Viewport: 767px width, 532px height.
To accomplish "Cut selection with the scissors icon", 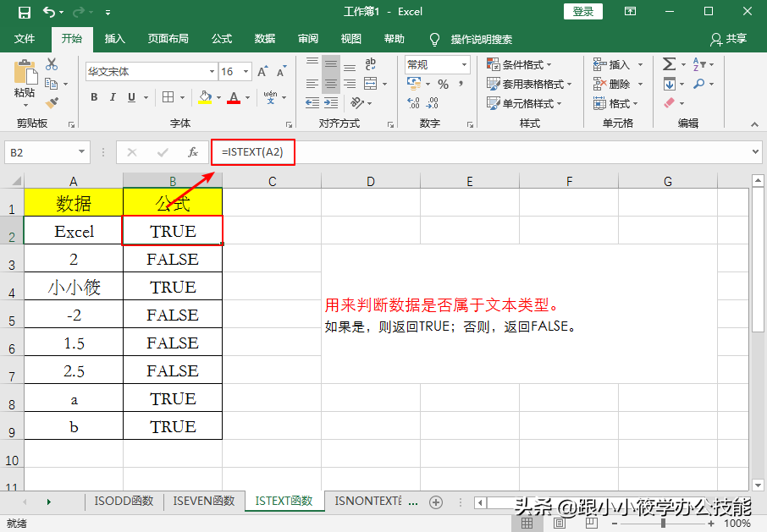I will click(52, 64).
